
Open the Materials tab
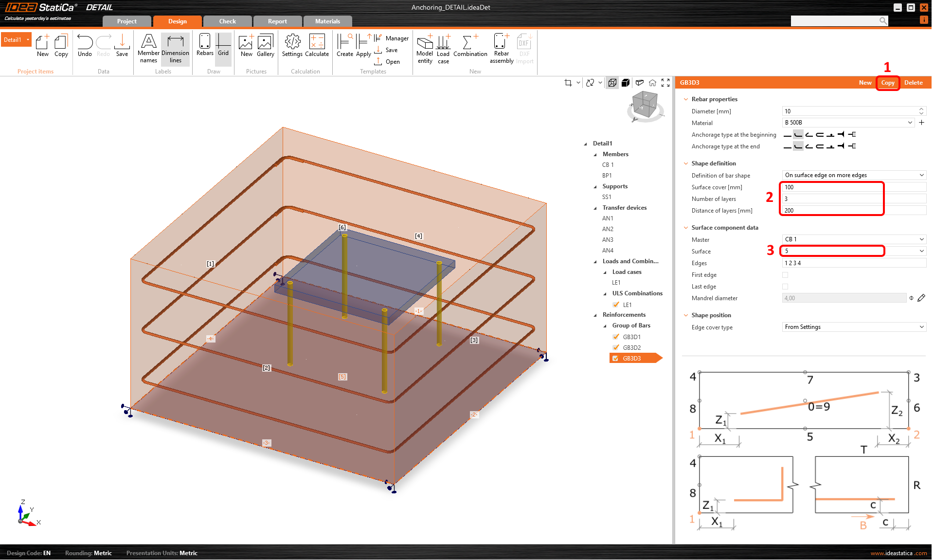[327, 21]
